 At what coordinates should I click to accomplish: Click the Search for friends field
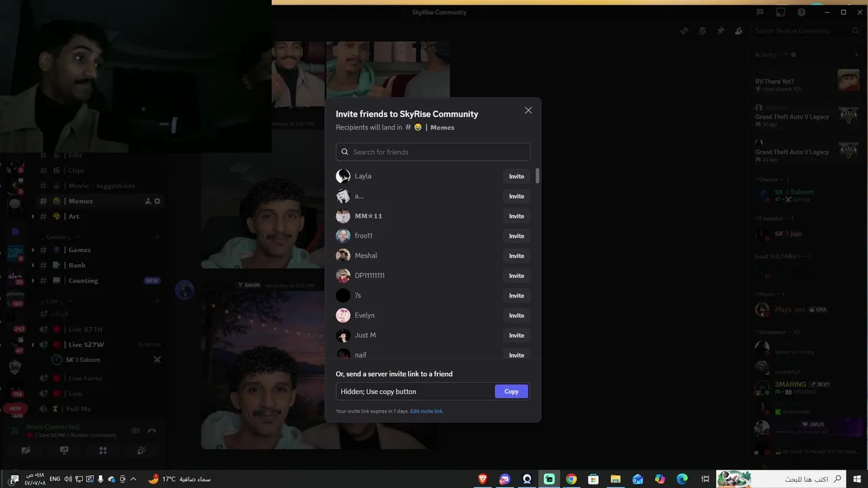pos(433,152)
